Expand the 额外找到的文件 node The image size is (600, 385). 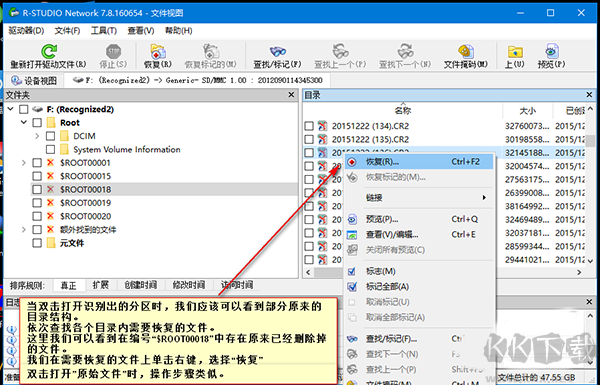[24, 230]
